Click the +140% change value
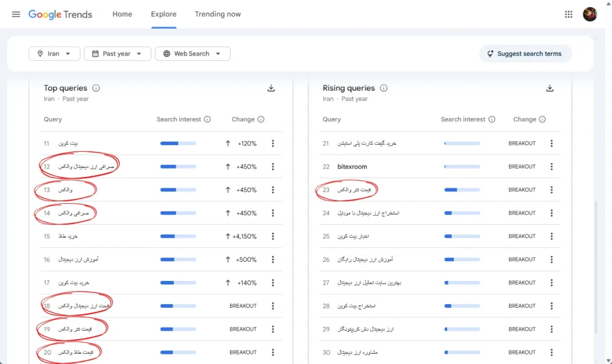 pos(247,283)
